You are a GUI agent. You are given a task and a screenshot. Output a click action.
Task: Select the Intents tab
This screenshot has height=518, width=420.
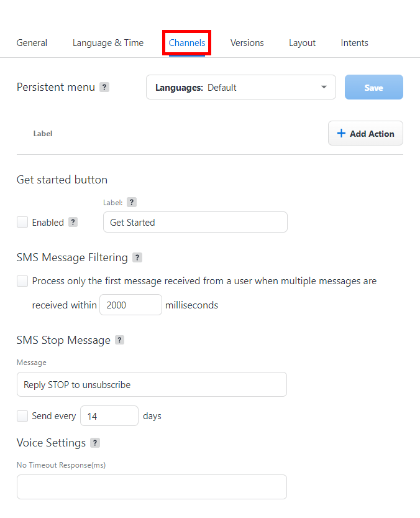(354, 43)
